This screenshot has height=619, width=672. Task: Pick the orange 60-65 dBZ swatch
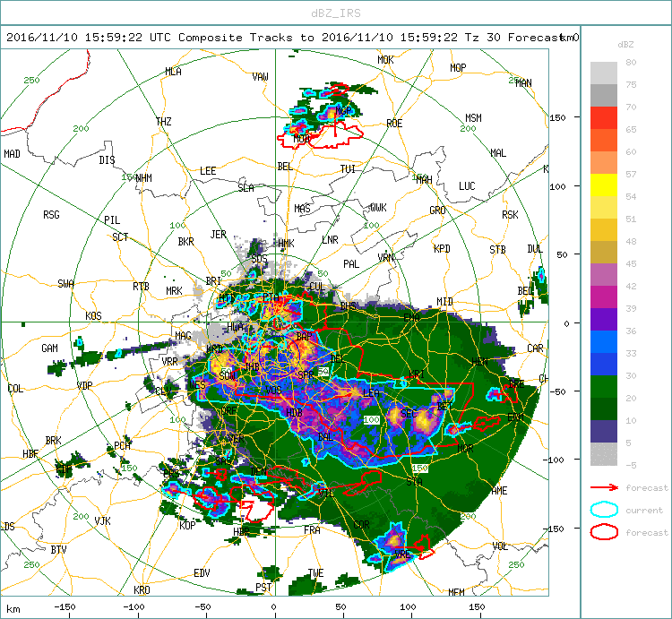604,140
